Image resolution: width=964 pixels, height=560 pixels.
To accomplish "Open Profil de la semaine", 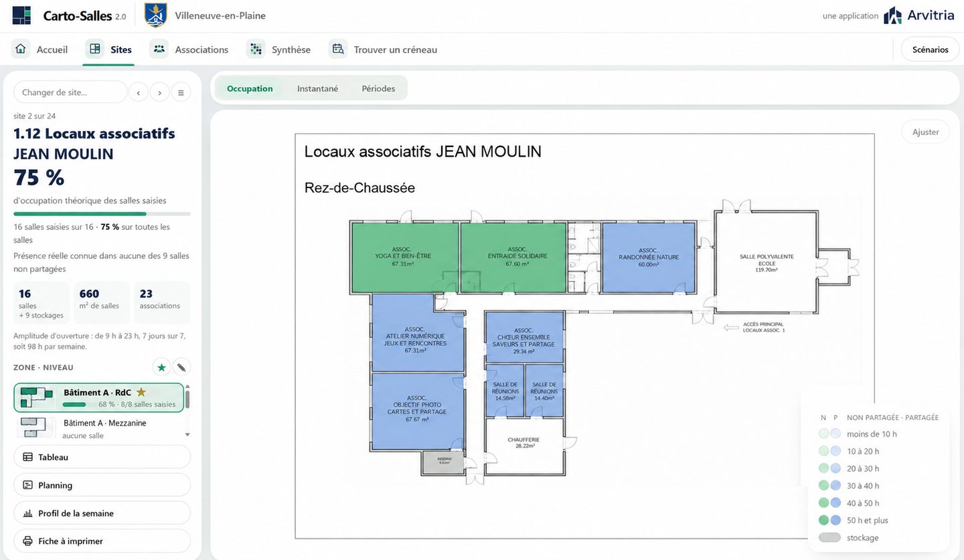I will pyautogui.click(x=102, y=513).
